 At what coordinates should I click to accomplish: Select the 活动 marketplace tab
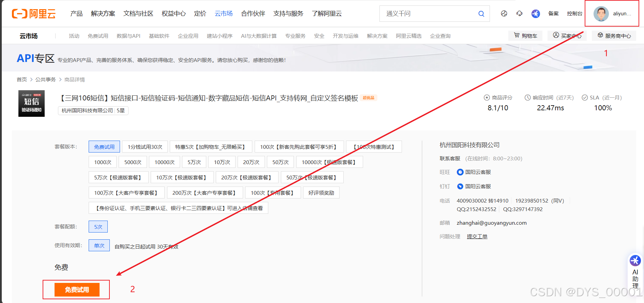click(74, 36)
